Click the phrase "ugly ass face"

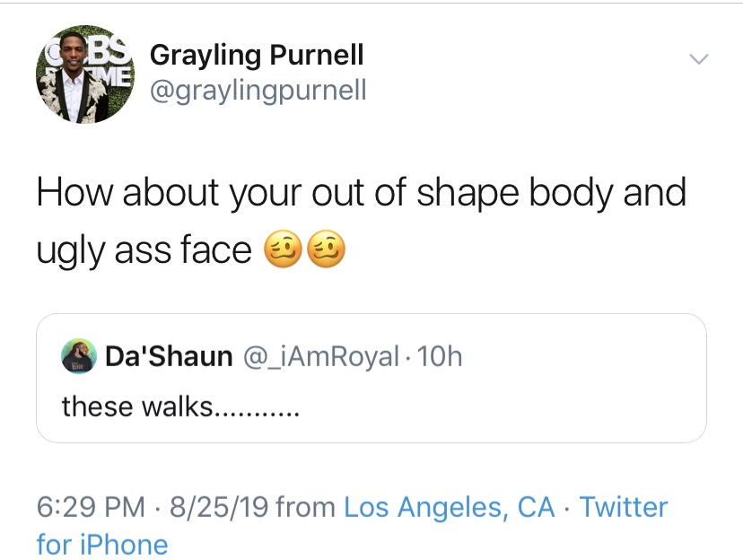(144, 252)
